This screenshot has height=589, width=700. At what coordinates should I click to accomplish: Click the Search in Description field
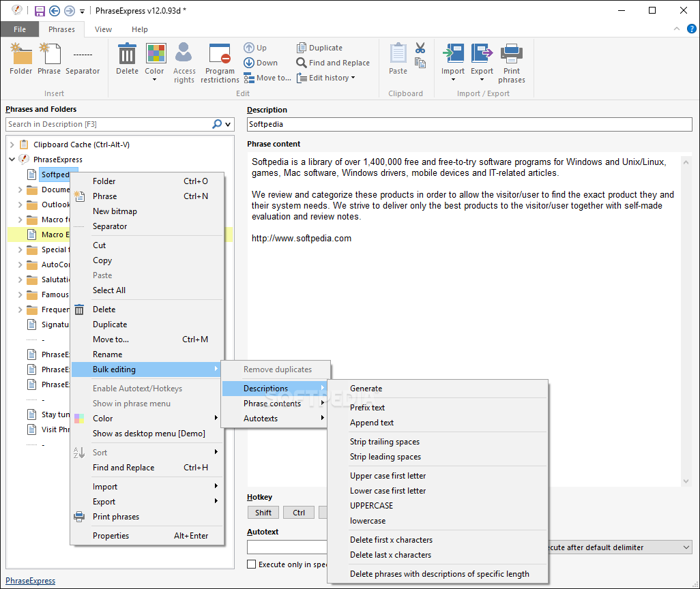click(108, 124)
